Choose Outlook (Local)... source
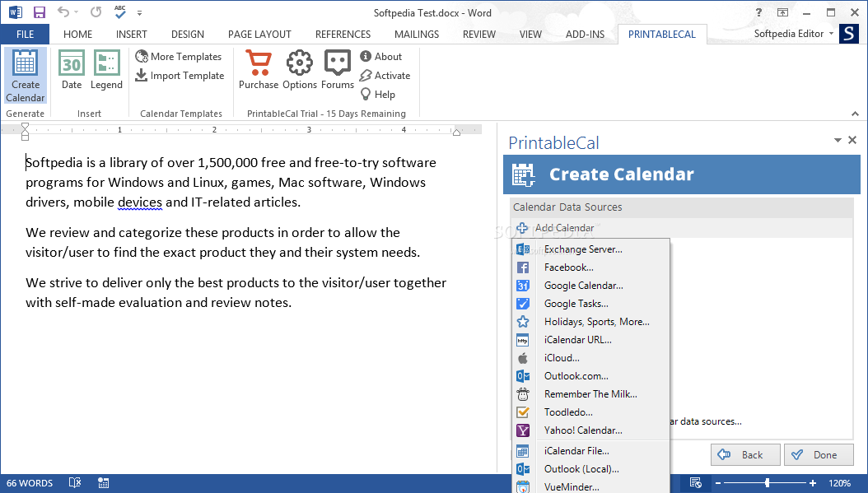Viewport: 868px width, 493px height. click(x=590, y=469)
